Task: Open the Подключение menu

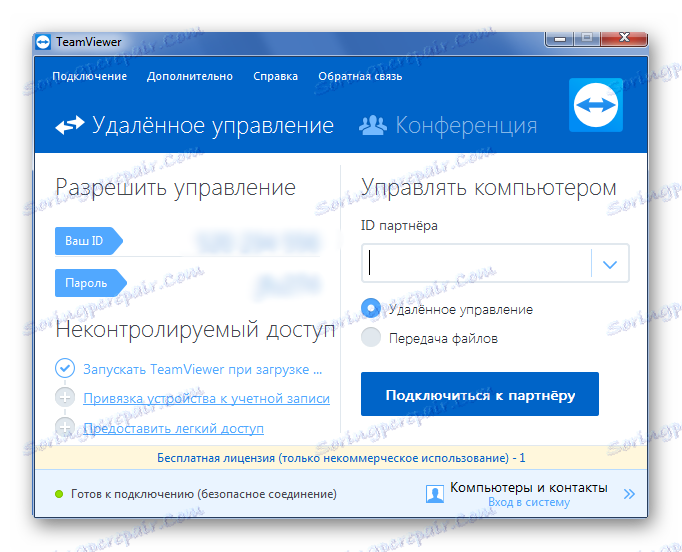Action: tap(90, 76)
